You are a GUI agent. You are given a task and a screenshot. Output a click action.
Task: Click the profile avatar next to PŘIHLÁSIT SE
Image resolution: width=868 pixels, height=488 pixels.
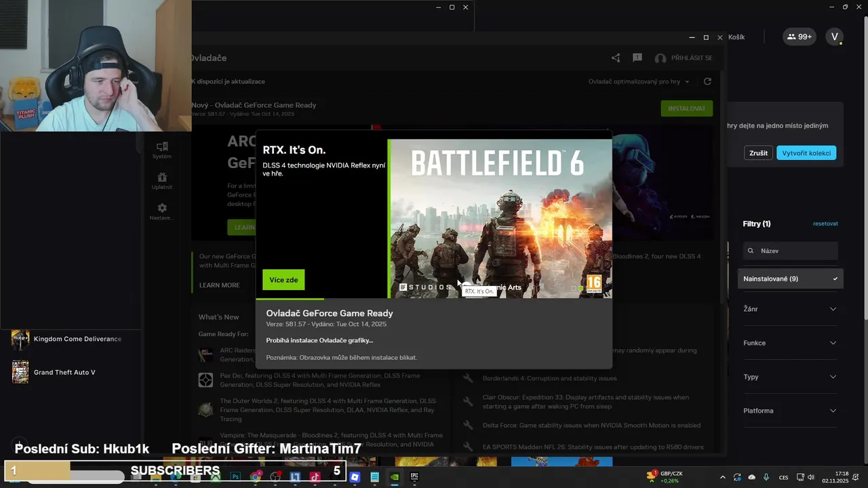point(660,59)
